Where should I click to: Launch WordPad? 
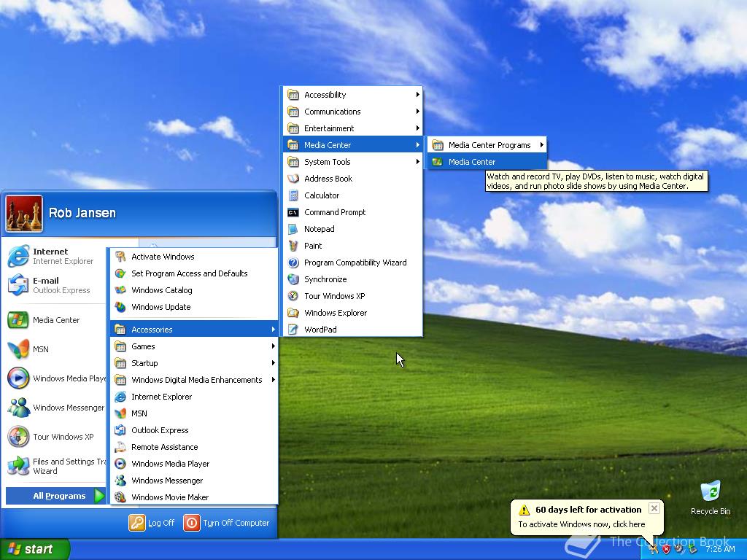click(x=352, y=330)
